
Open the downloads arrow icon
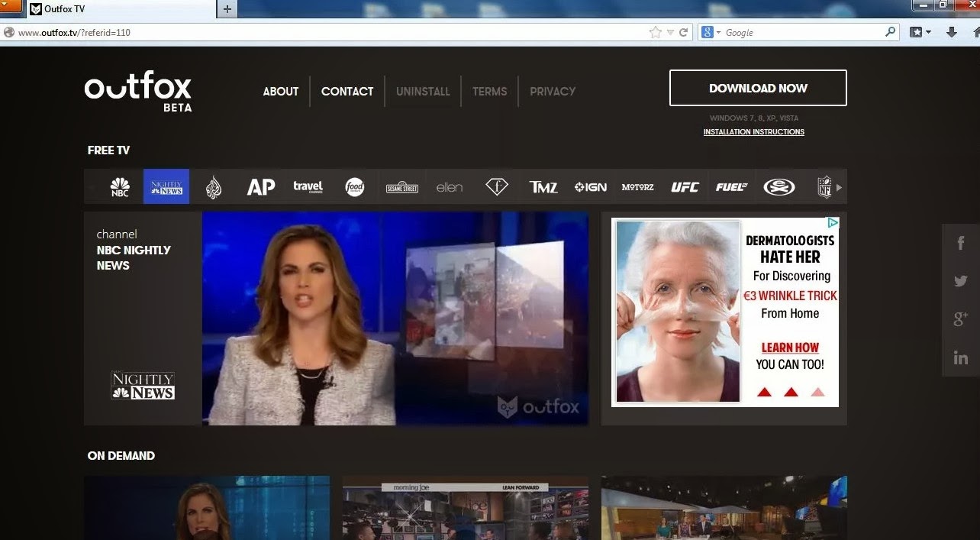pos(952,33)
